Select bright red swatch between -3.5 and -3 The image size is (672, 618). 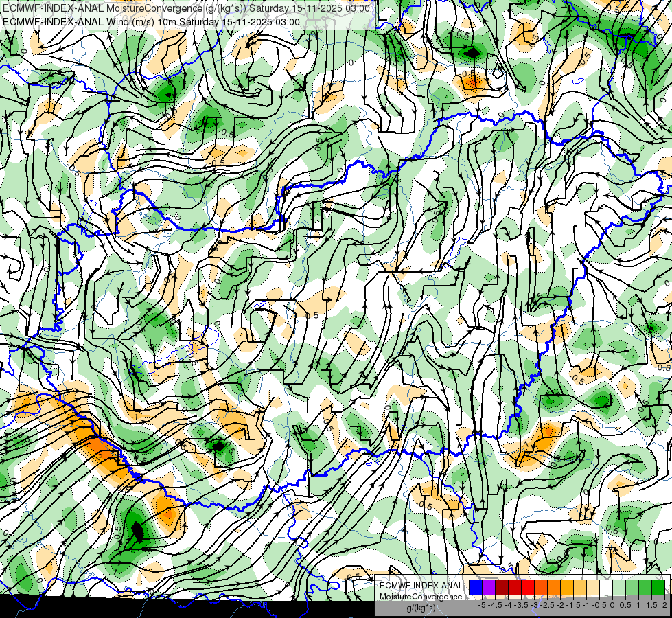(x=528, y=588)
